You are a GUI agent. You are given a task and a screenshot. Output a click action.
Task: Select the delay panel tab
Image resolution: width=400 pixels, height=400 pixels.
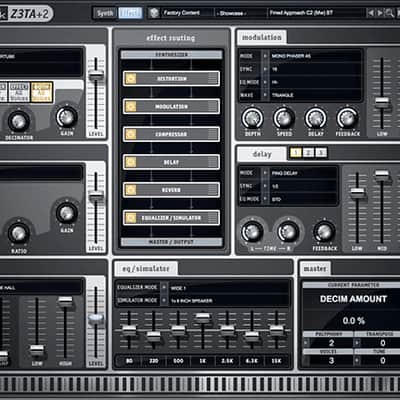click(262, 154)
